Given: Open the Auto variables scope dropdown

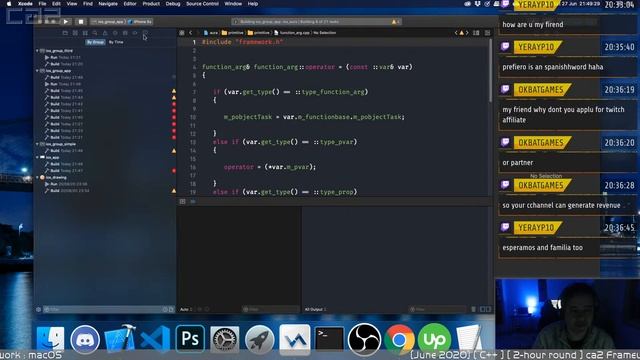Looking at the screenshot, I should 186,309.
